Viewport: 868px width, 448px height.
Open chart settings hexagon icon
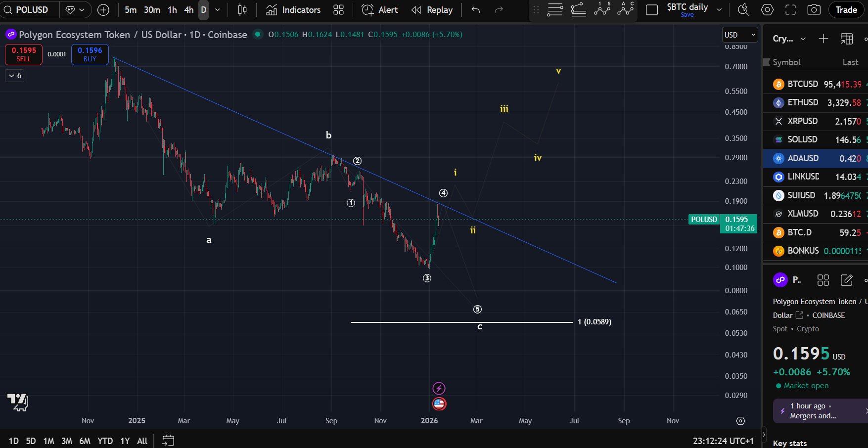click(x=767, y=10)
